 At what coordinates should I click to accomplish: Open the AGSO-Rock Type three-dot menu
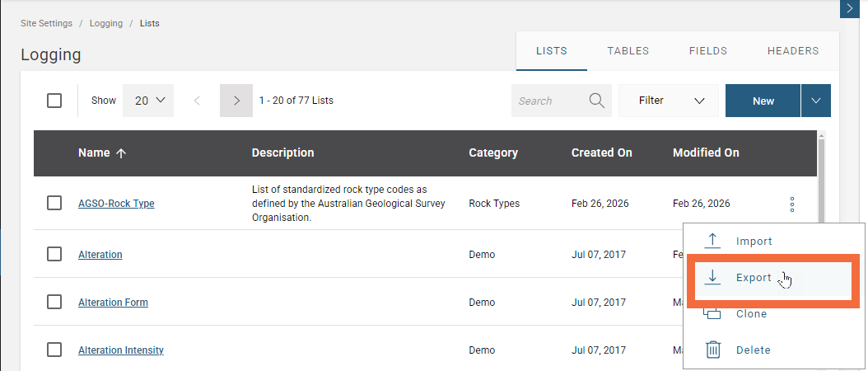pos(791,204)
